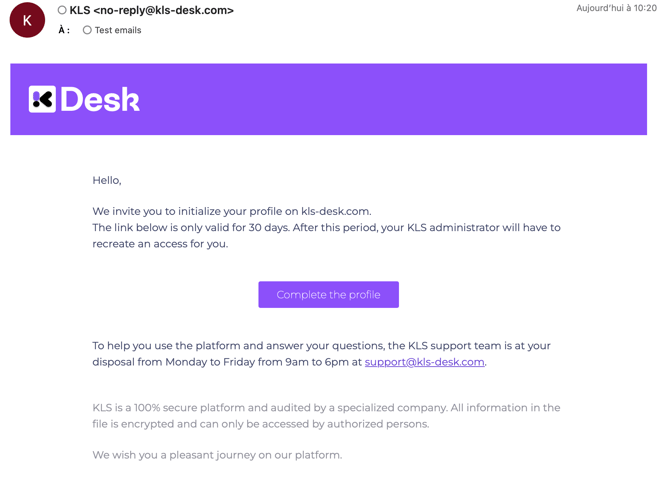Viewport: 670px width, 477px height.
Task: Open the support@kls-desk.com email link
Action: pos(424,362)
